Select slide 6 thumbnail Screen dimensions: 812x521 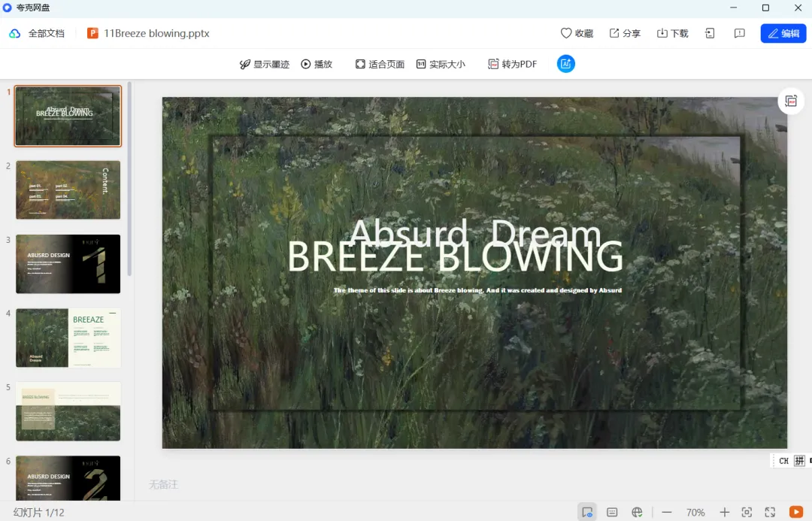pos(68,478)
